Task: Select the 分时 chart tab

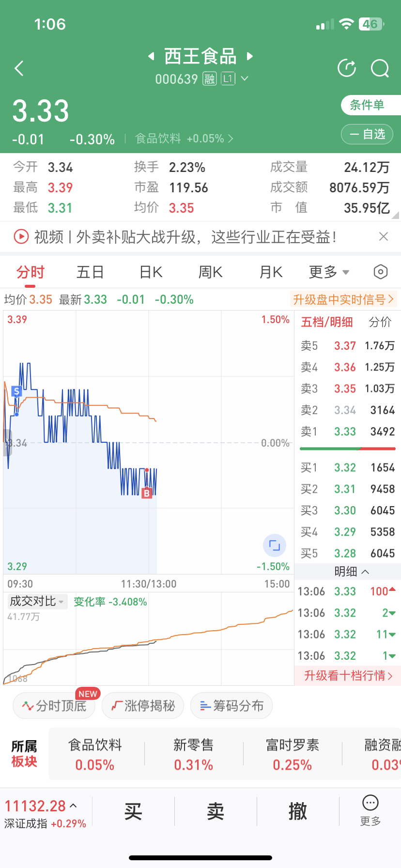Action: 31,272
